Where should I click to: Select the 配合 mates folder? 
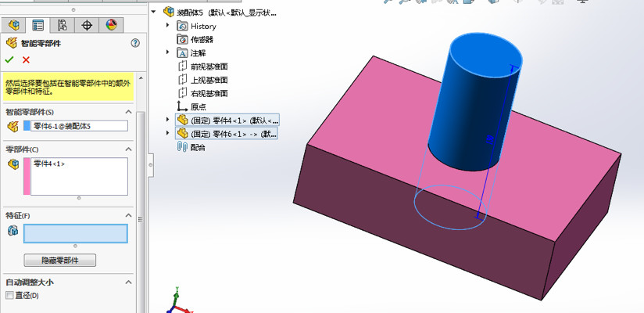(199, 146)
